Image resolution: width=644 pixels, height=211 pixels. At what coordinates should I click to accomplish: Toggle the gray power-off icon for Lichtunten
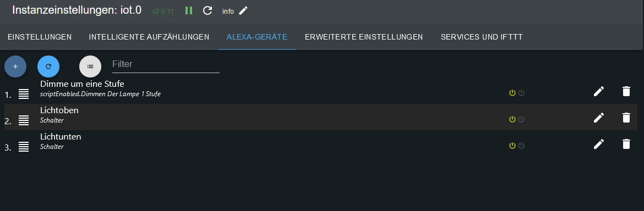521,146
